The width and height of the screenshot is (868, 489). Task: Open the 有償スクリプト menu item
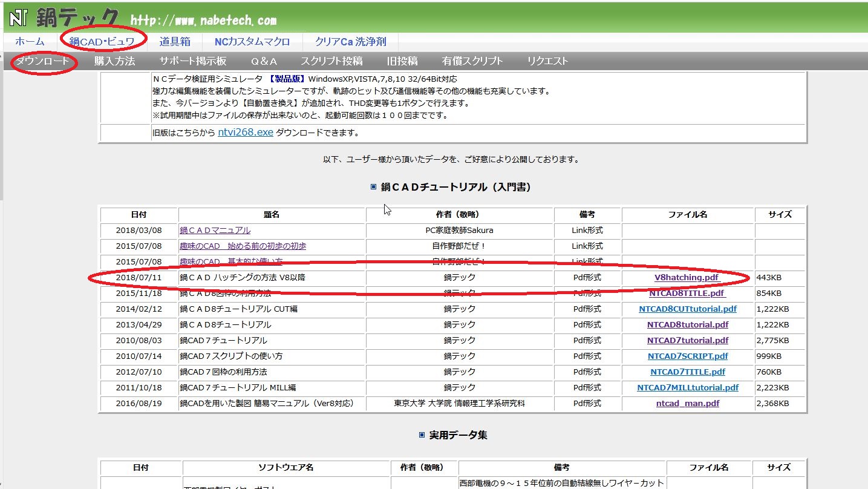click(472, 61)
